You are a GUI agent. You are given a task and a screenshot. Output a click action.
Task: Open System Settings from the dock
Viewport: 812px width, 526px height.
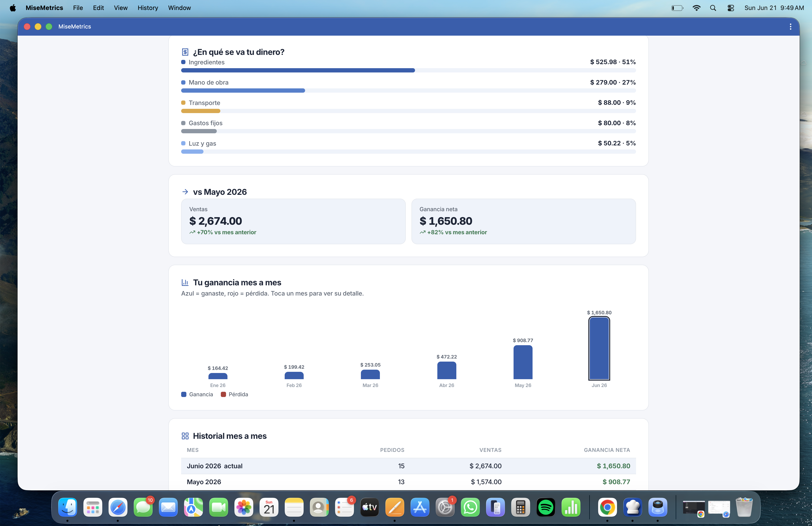tap(445, 507)
